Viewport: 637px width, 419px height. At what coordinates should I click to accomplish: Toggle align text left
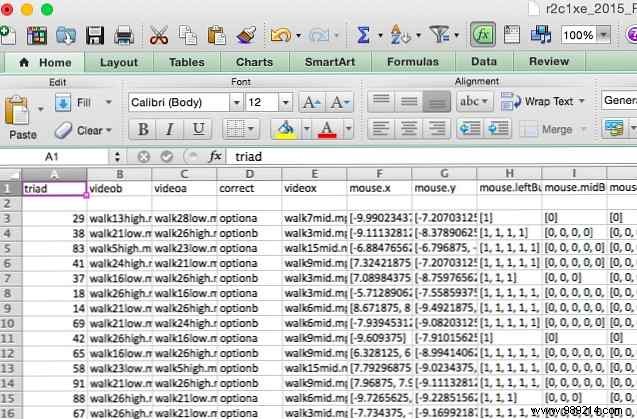pos(381,129)
